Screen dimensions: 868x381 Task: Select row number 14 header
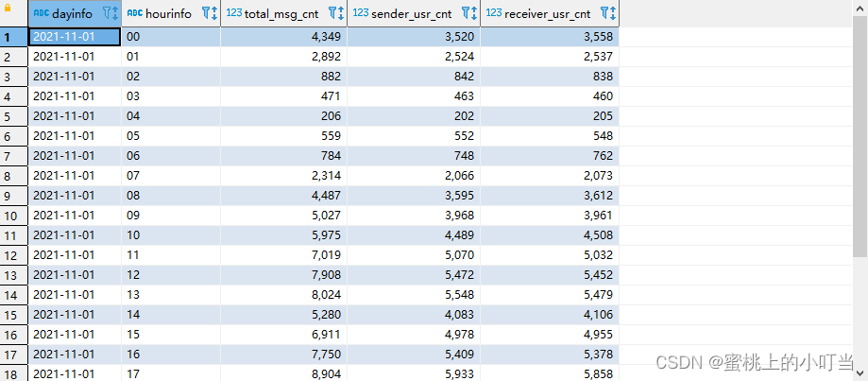pyautogui.click(x=14, y=295)
